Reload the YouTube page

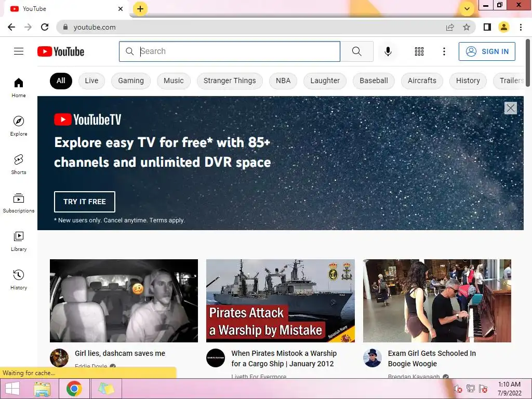tap(45, 27)
